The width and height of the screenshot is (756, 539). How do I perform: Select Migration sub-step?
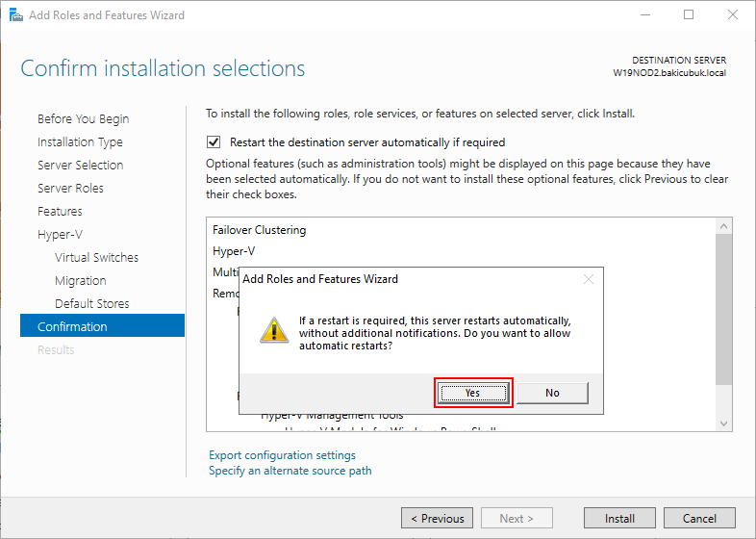(81, 281)
